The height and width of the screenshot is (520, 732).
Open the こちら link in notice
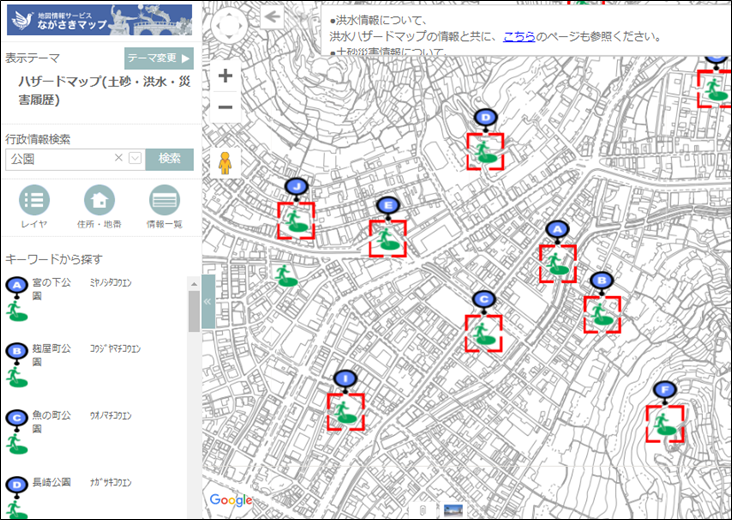(x=518, y=36)
